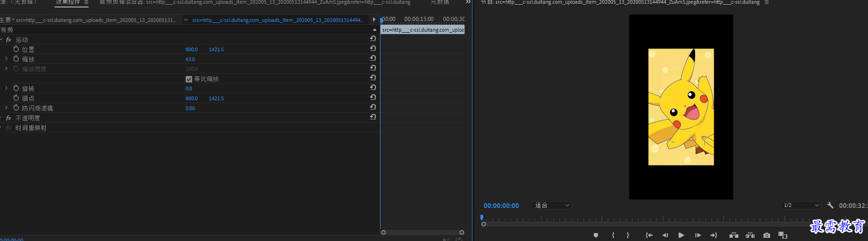Switch to the 效果控件 tab
This screenshot has width=868, height=241.
pyautogui.click(x=68, y=2)
